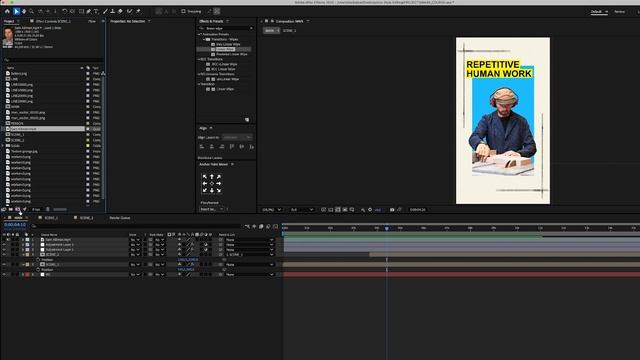Screen dimensions: 640x360
Task: Select the Pen tool
Action: pyautogui.click(x=89, y=11)
